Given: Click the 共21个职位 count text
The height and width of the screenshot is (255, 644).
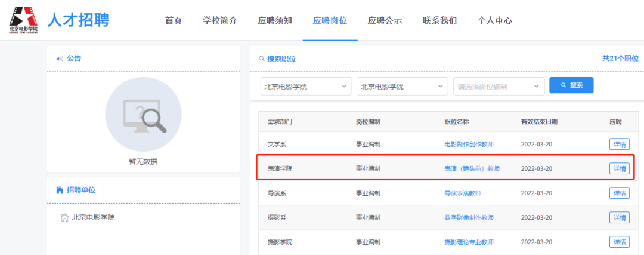Looking at the screenshot, I should 621,59.
